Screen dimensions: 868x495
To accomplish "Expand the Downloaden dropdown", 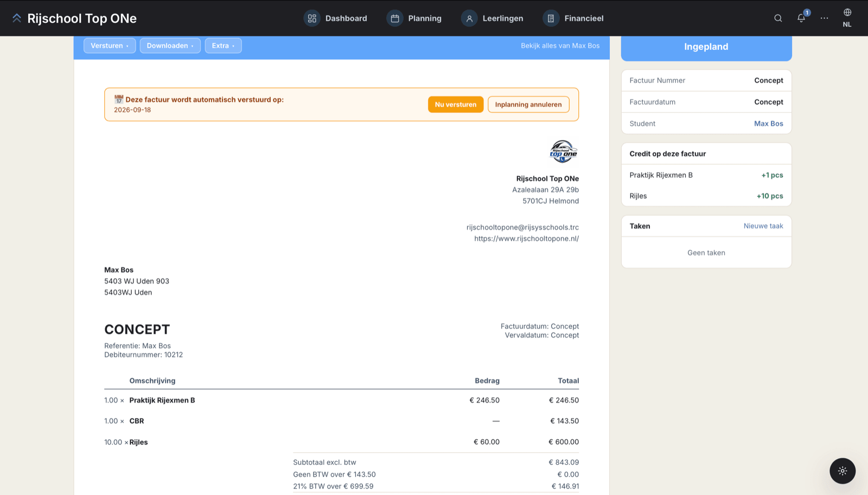I will click(x=170, y=46).
